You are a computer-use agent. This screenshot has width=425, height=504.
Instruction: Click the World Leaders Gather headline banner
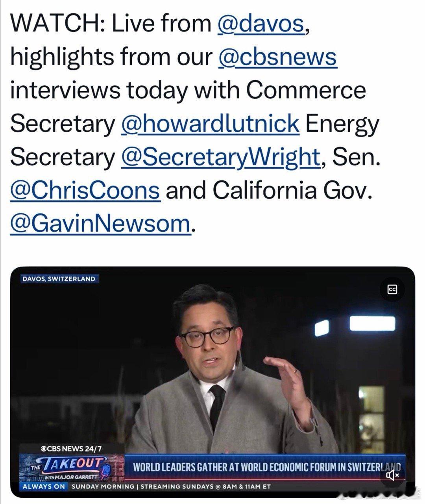pyautogui.click(x=266, y=467)
